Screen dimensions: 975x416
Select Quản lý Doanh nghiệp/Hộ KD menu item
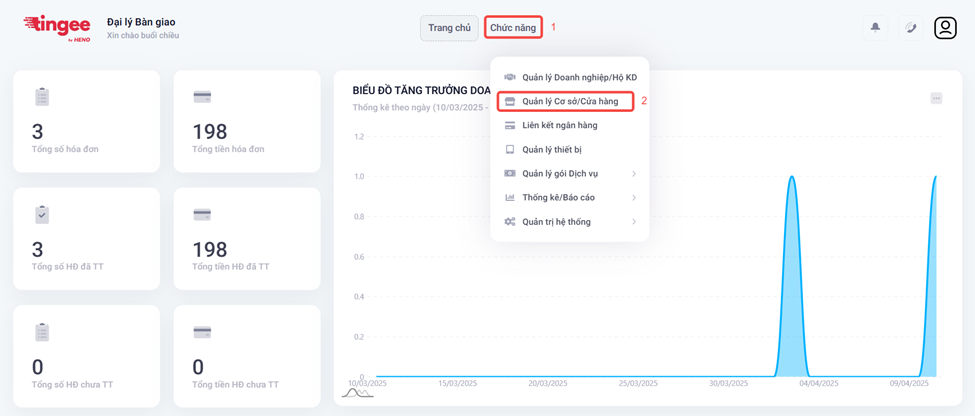[x=579, y=77]
